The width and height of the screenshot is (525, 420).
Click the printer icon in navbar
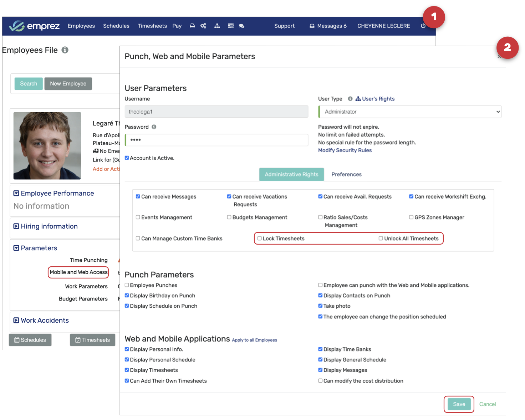click(x=192, y=26)
